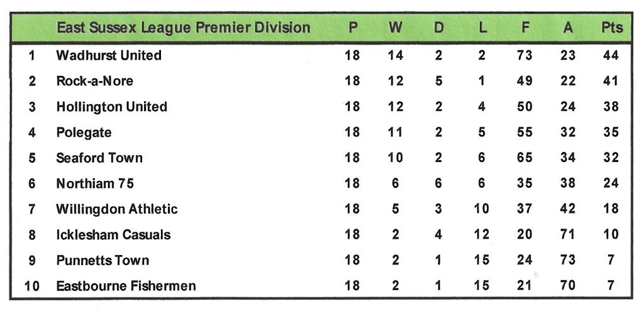644x309 pixels.
Task: Select the Willingdon Athletic team name
Action: (x=117, y=209)
